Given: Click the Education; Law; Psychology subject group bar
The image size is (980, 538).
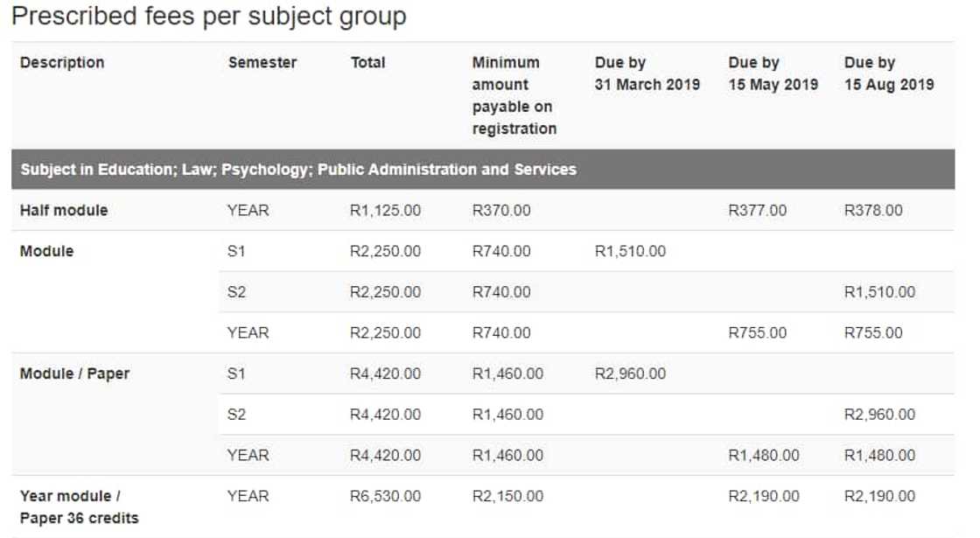Looking at the screenshot, I should pyautogui.click(x=298, y=170).
